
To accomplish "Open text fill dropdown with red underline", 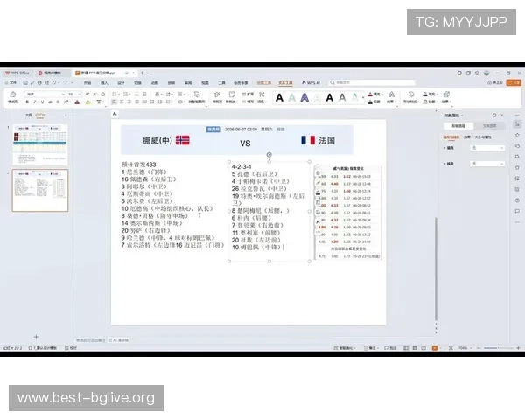I will 375,94.
